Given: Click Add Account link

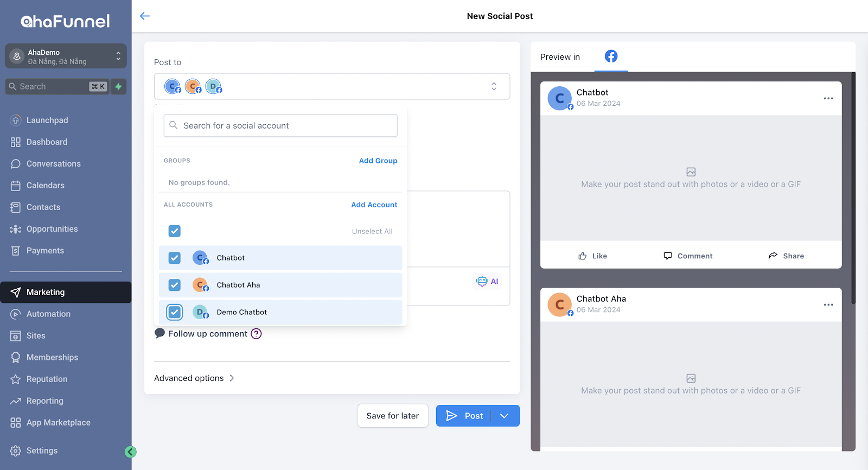Looking at the screenshot, I should click(374, 205).
